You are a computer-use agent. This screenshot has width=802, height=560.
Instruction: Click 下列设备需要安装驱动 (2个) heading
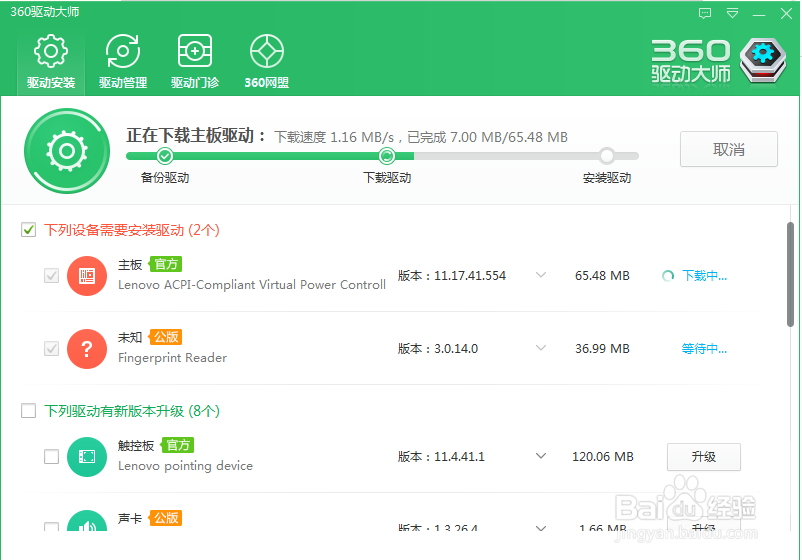(x=132, y=230)
